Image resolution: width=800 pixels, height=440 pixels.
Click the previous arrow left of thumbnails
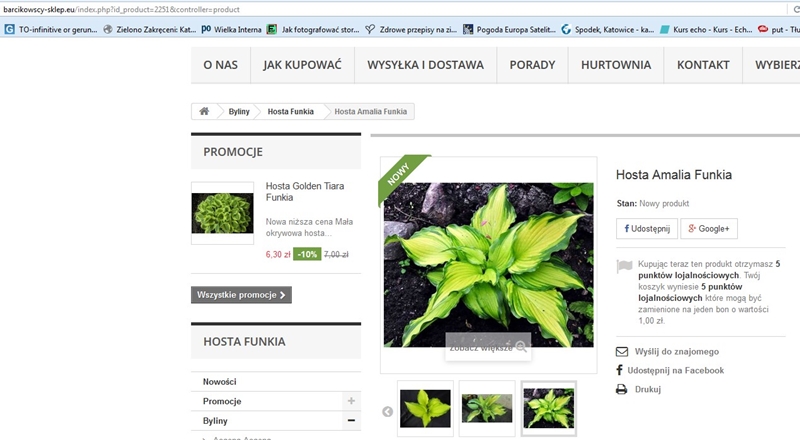click(x=387, y=411)
